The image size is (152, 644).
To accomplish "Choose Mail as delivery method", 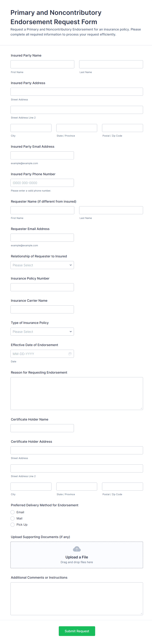I will pyautogui.click(x=13, y=518).
